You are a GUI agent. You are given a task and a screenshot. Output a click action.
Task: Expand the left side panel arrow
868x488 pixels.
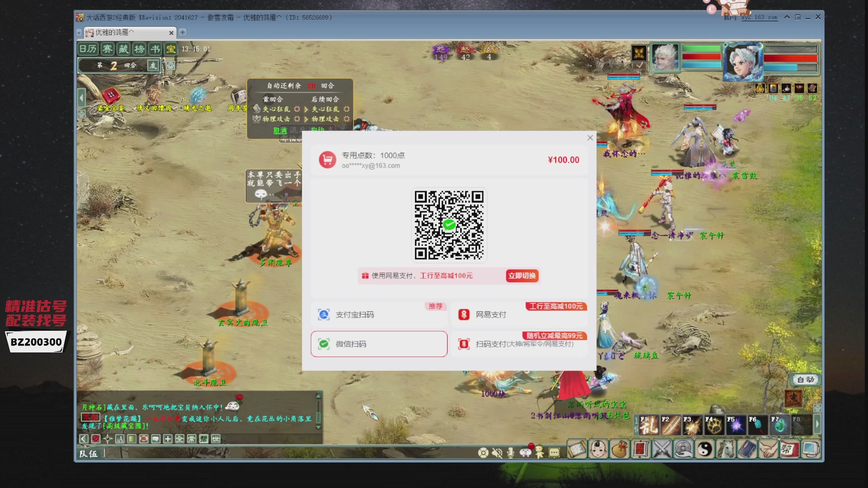click(81, 98)
